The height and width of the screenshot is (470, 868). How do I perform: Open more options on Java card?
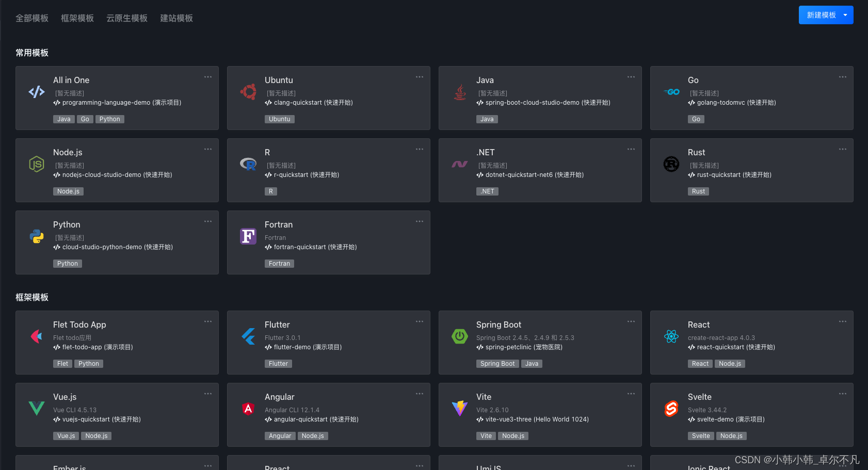click(x=631, y=77)
